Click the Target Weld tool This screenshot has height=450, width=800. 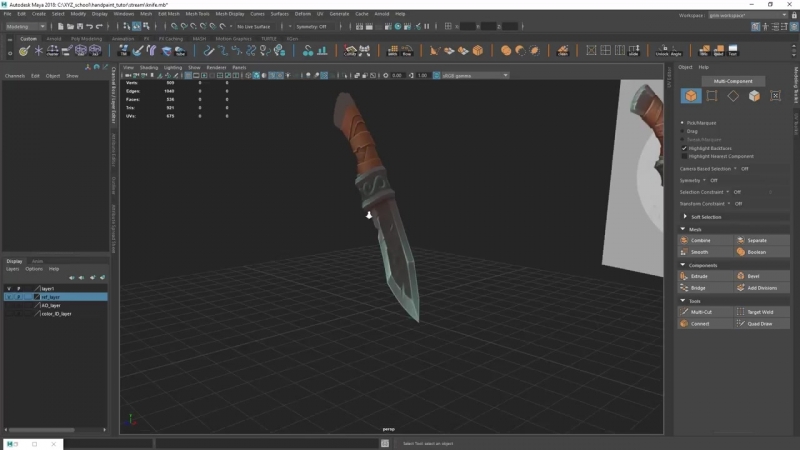point(762,312)
